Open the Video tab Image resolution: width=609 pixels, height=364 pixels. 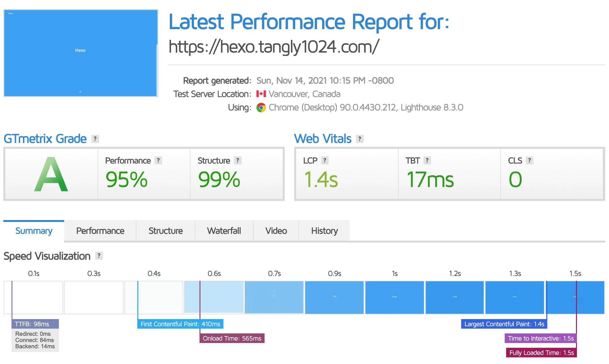coord(276,231)
